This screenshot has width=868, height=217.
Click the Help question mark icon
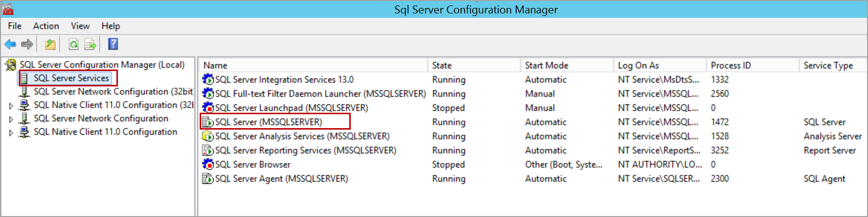point(113,44)
